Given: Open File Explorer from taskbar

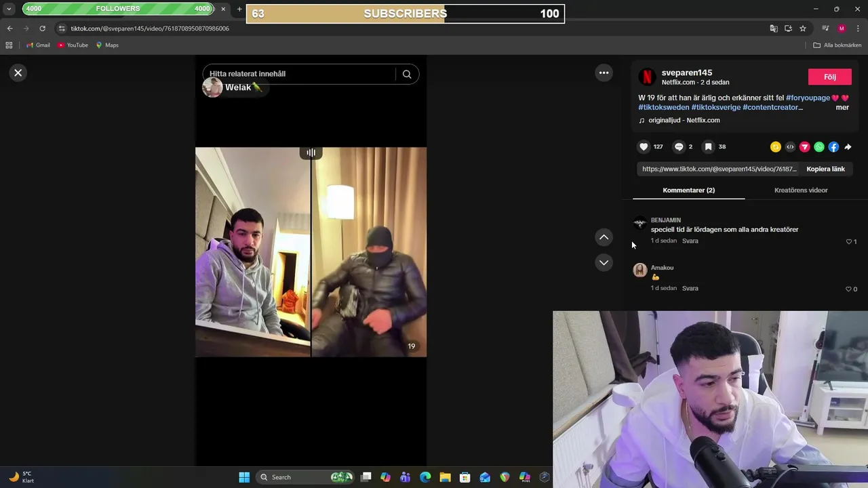Looking at the screenshot, I should 445,477.
